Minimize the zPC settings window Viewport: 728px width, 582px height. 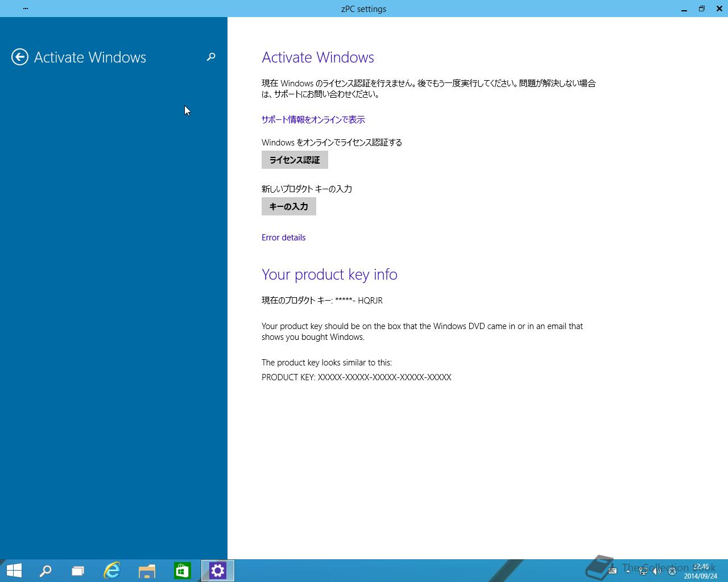point(684,9)
